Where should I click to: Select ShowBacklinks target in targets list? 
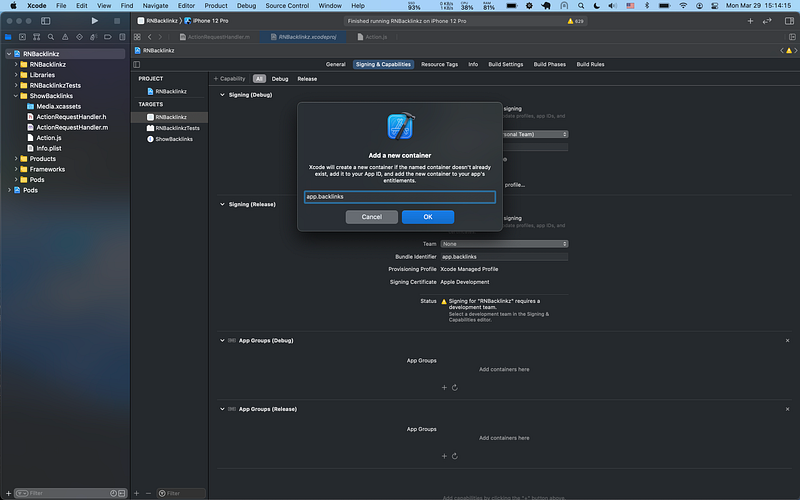[173, 139]
